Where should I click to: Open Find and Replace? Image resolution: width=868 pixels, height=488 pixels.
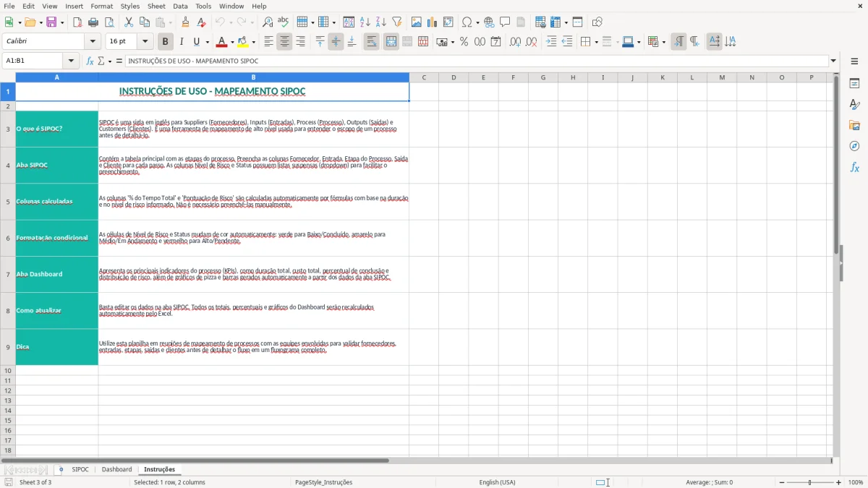point(267,22)
